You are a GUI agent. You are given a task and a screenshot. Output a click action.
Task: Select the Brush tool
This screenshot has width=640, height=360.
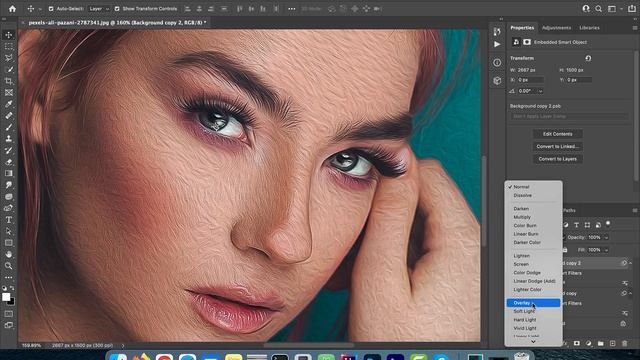[9, 127]
